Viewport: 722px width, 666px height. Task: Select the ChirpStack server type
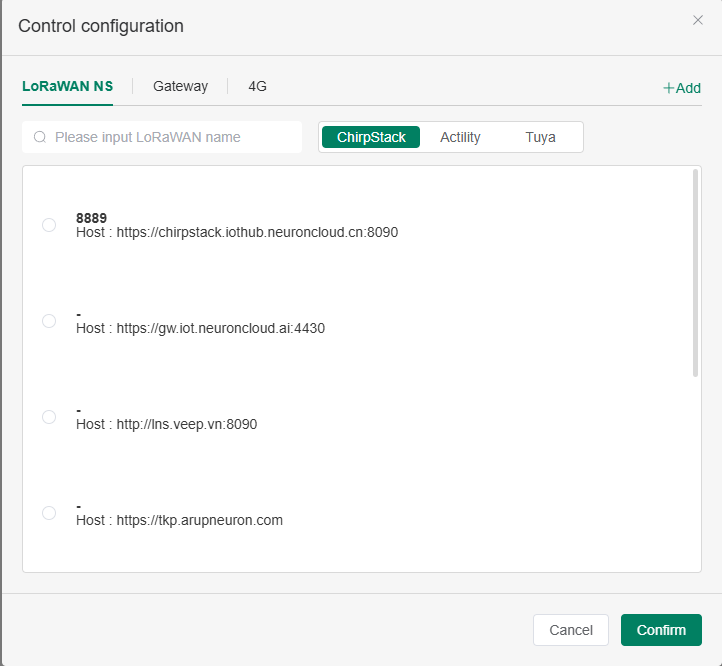(371, 137)
